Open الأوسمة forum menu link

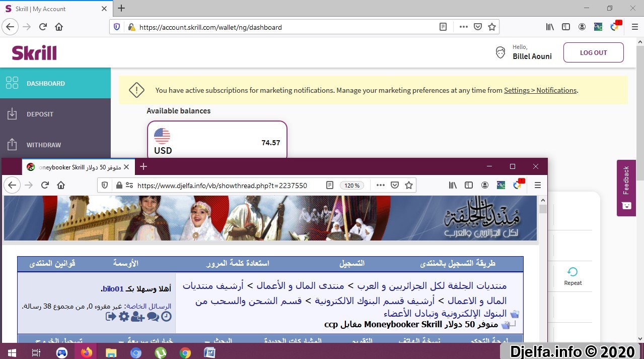point(125,263)
